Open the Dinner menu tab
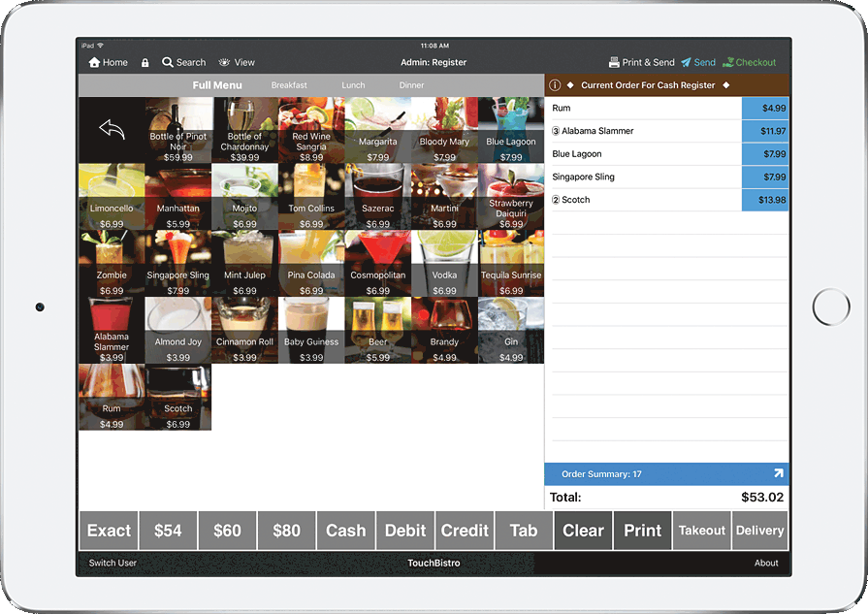 pyautogui.click(x=411, y=84)
